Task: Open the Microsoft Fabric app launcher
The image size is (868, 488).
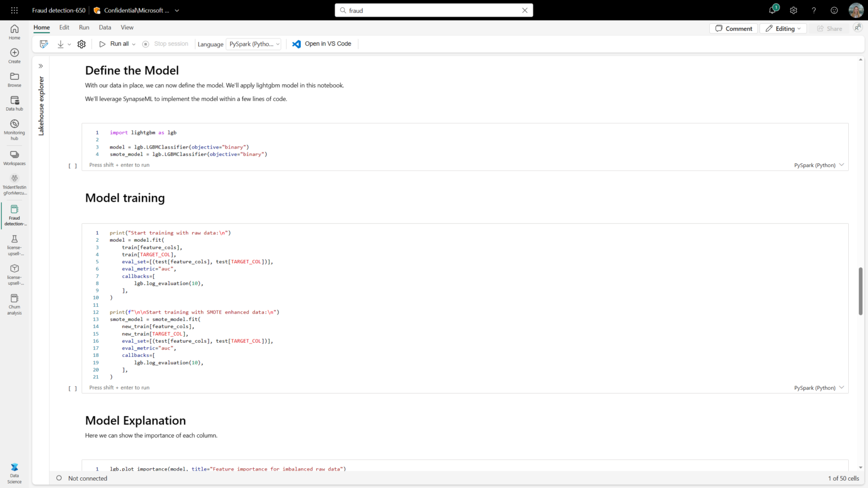Action: (x=14, y=10)
